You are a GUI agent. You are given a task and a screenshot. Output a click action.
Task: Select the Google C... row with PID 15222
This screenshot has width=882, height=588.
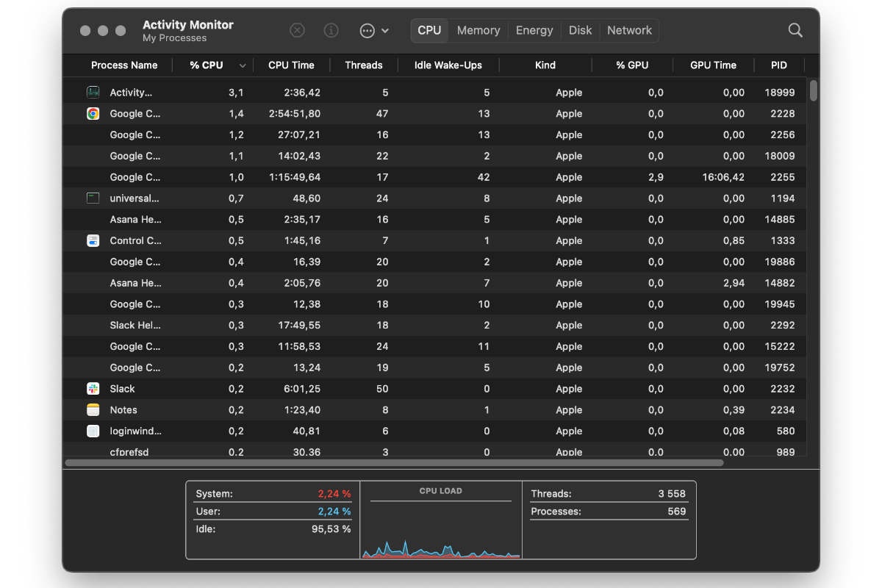click(x=434, y=347)
